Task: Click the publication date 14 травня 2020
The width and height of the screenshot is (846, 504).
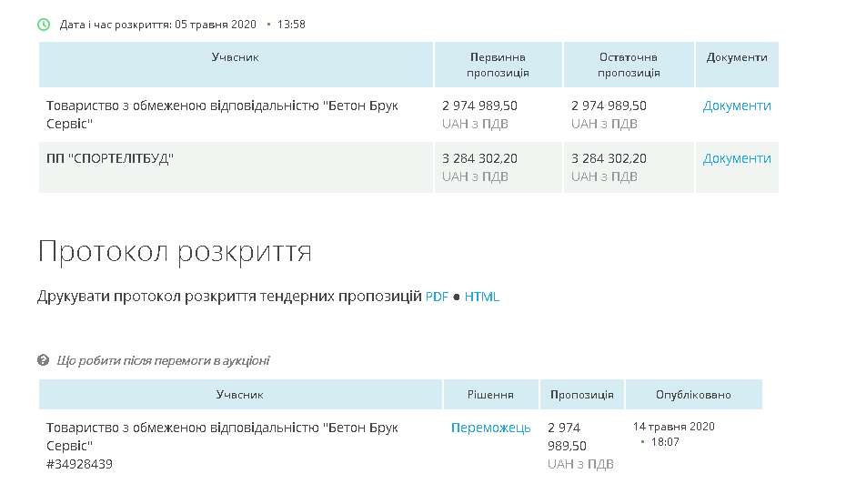Action: [673, 427]
